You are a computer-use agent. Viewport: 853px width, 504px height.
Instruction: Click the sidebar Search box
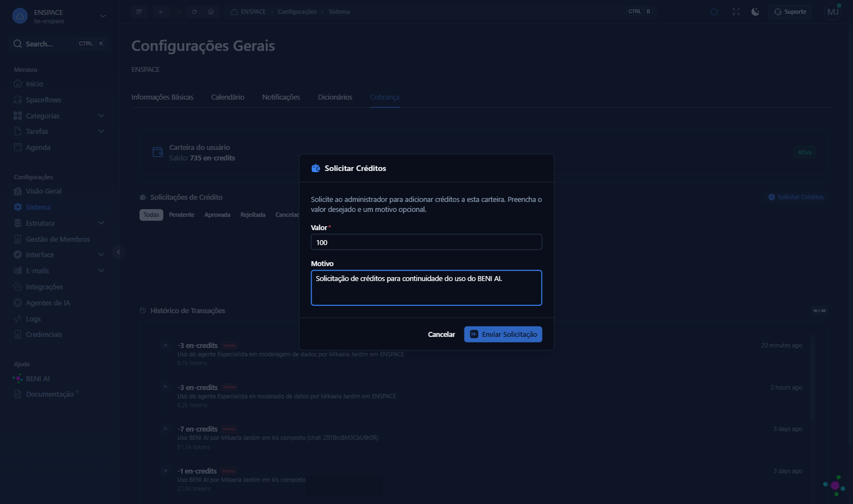pos(59,44)
